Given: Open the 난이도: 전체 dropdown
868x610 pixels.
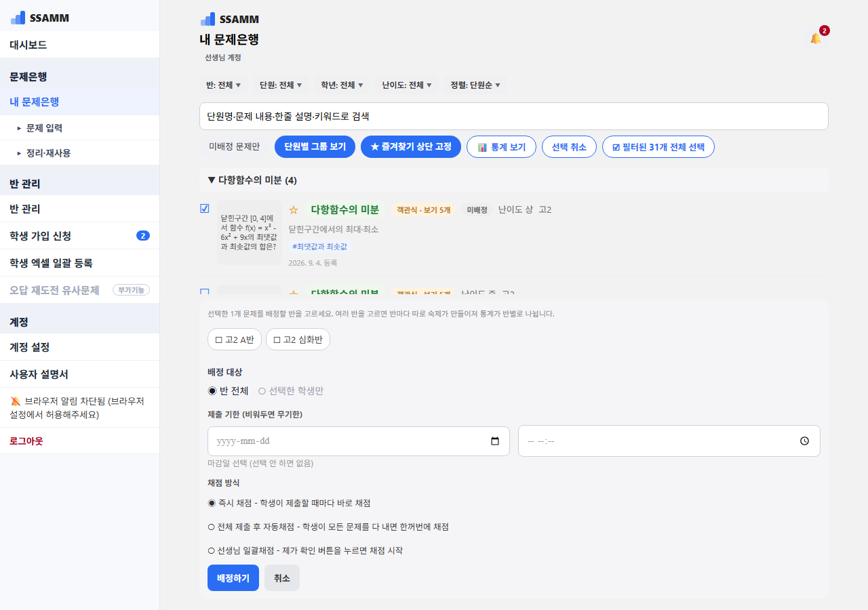Looking at the screenshot, I should click(x=407, y=85).
